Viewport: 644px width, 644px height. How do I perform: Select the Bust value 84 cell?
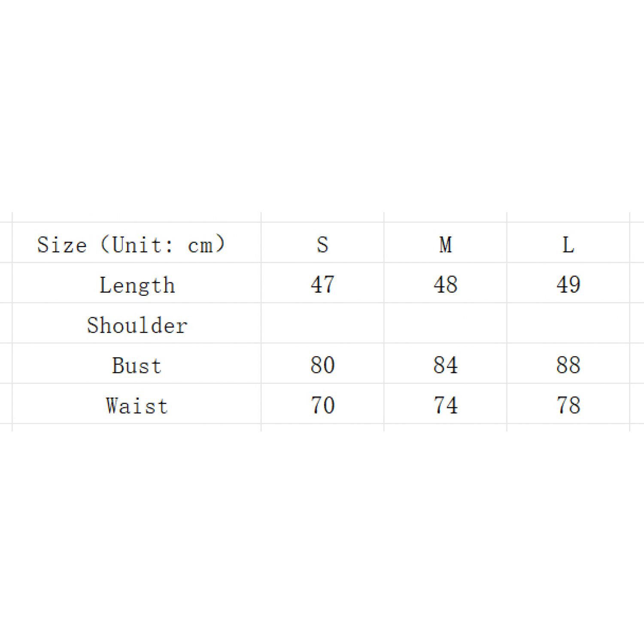pyautogui.click(x=445, y=365)
